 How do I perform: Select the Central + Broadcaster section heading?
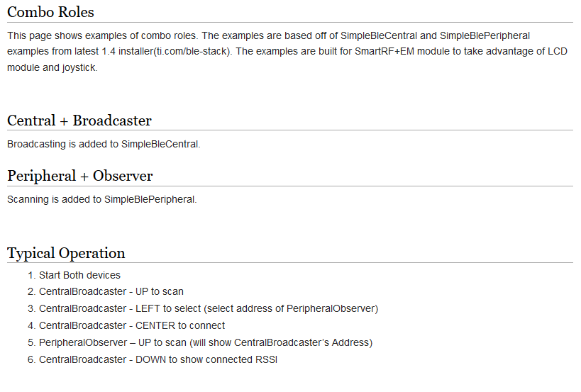pos(79,121)
